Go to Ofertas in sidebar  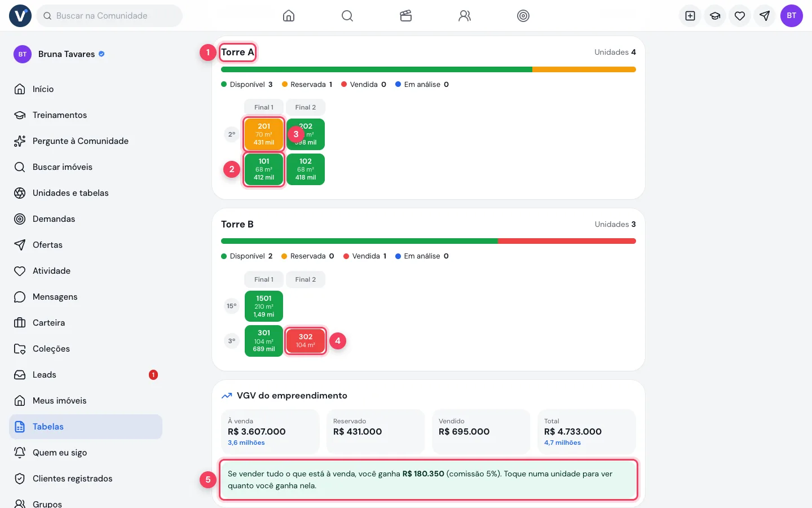(86, 245)
